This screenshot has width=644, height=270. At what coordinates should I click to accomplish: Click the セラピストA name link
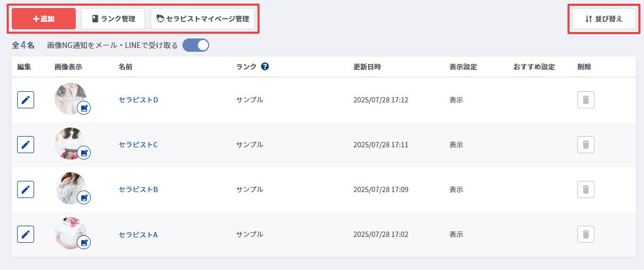[138, 234]
